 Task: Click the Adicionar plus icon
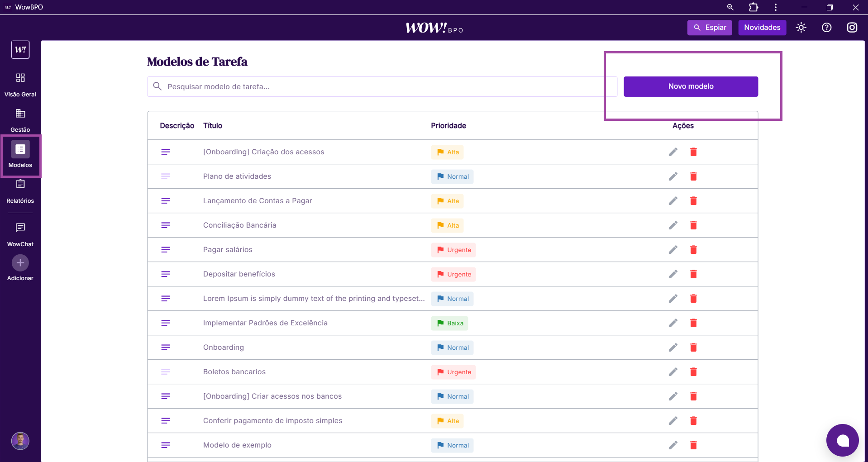point(20,263)
